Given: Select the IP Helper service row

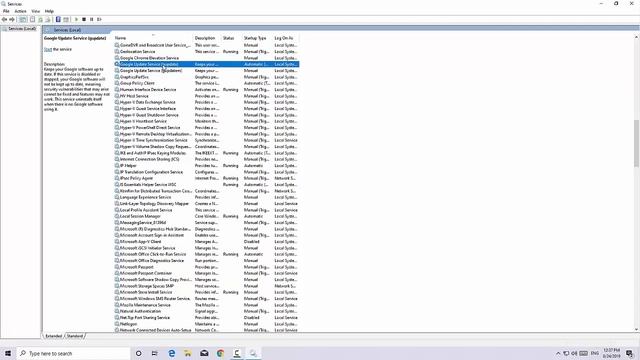Looking at the screenshot, I should pos(207,165).
